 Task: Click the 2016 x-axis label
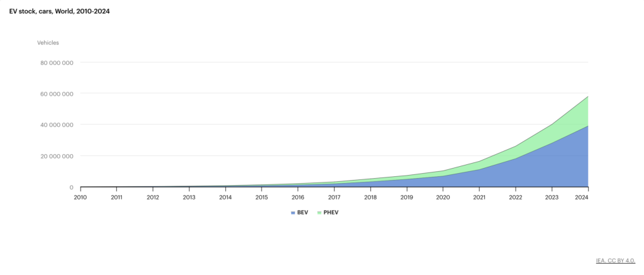tap(297, 198)
